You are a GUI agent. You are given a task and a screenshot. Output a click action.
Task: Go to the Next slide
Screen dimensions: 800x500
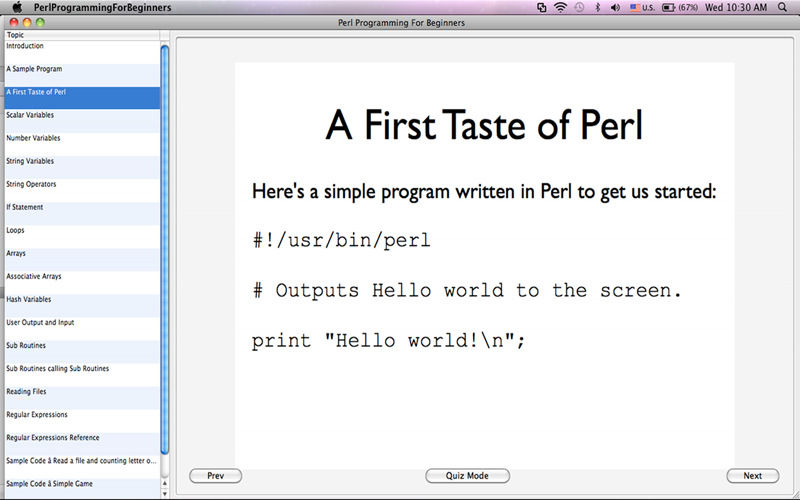pos(753,476)
